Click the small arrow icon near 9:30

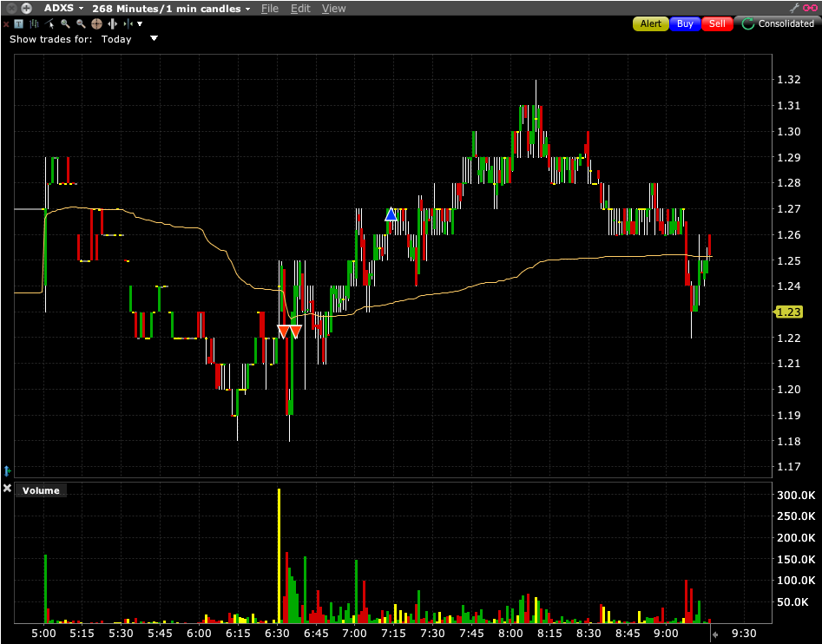(x=715, y=634)
